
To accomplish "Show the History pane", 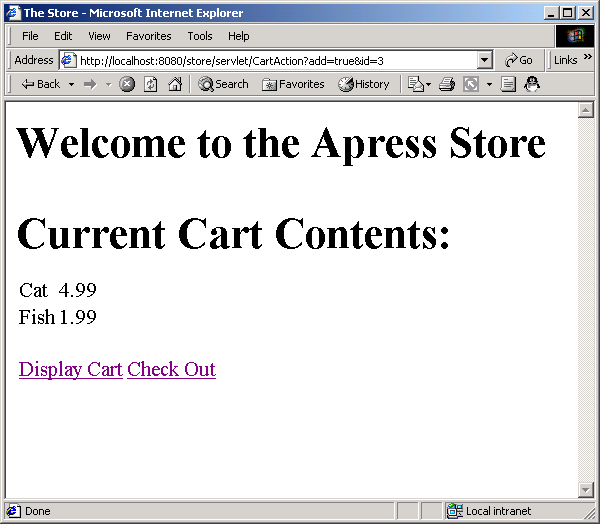I will [364, 84].
